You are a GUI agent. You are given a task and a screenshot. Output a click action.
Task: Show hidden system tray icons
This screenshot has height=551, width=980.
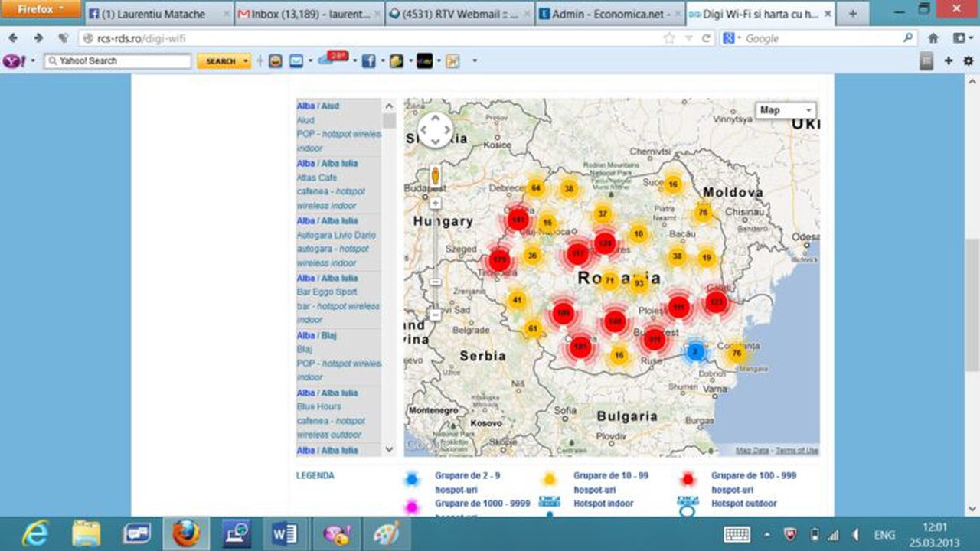click(766, 534)
